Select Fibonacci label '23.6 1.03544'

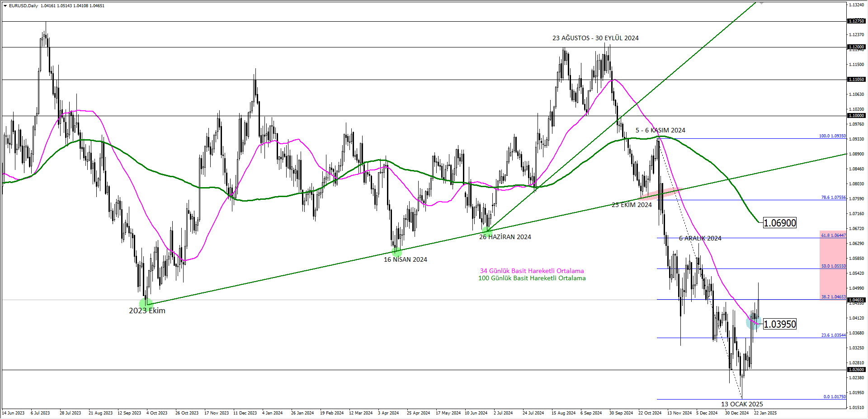tap(833, 335)
